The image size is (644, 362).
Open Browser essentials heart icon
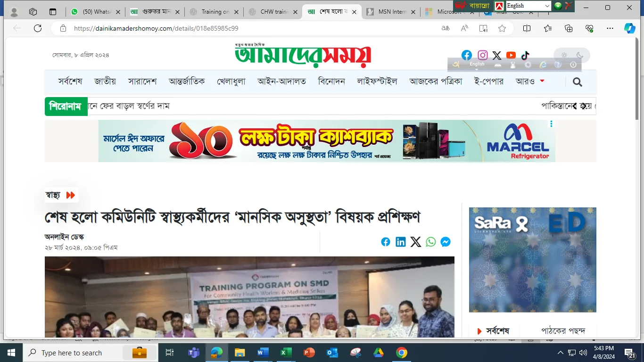click(589, 28)
